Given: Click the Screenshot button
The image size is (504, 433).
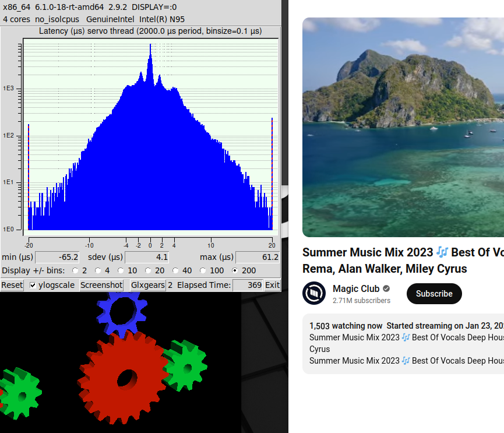Looking at the screenshot, I should click(101, 285).
